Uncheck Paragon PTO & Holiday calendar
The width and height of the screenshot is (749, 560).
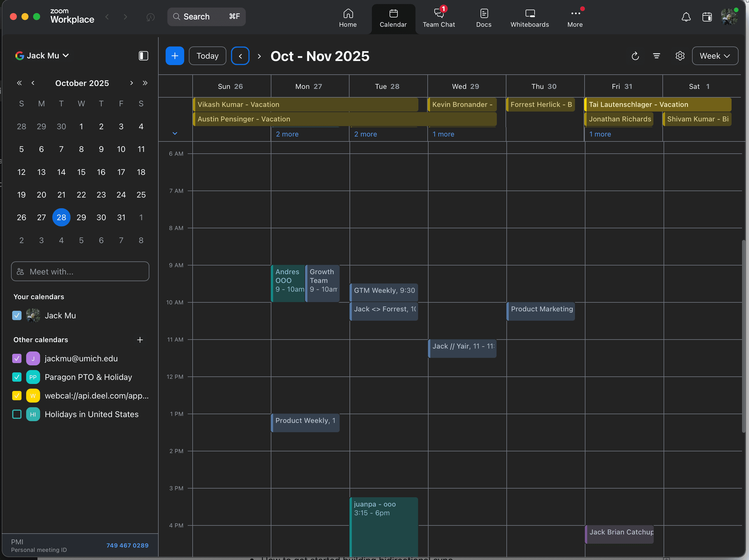17,377
